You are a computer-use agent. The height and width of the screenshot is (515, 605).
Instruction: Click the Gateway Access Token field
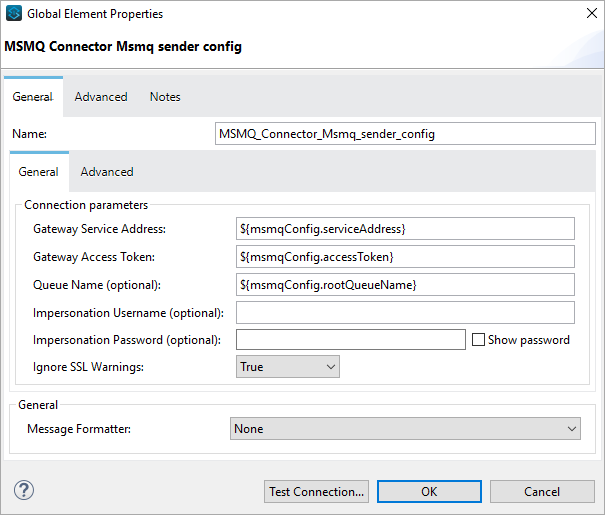(405, 257)
